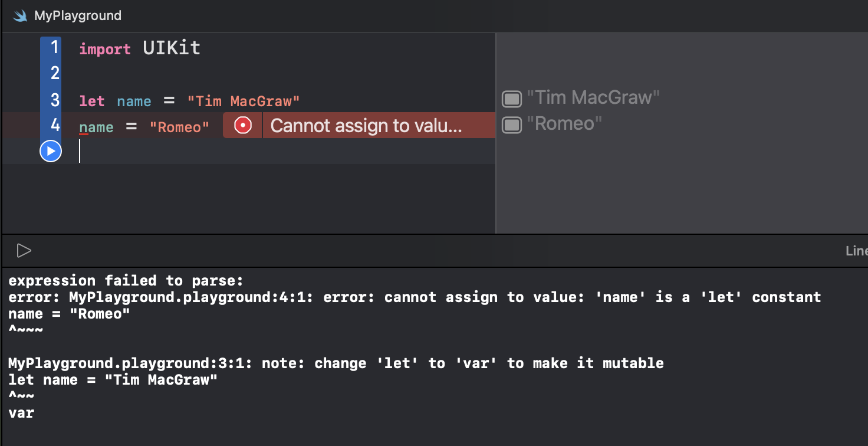Click the blue run playground button

point(51,152)
